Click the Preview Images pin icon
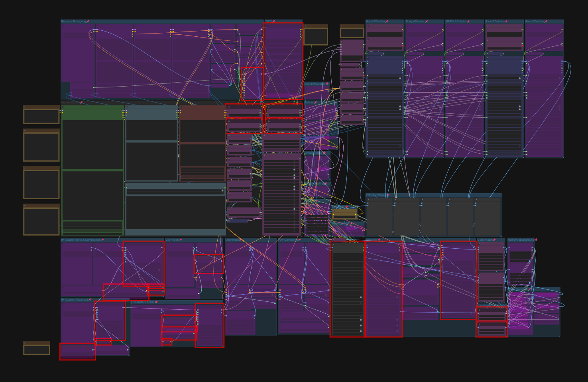Viewport: 588px width, 382px height. 388,195
